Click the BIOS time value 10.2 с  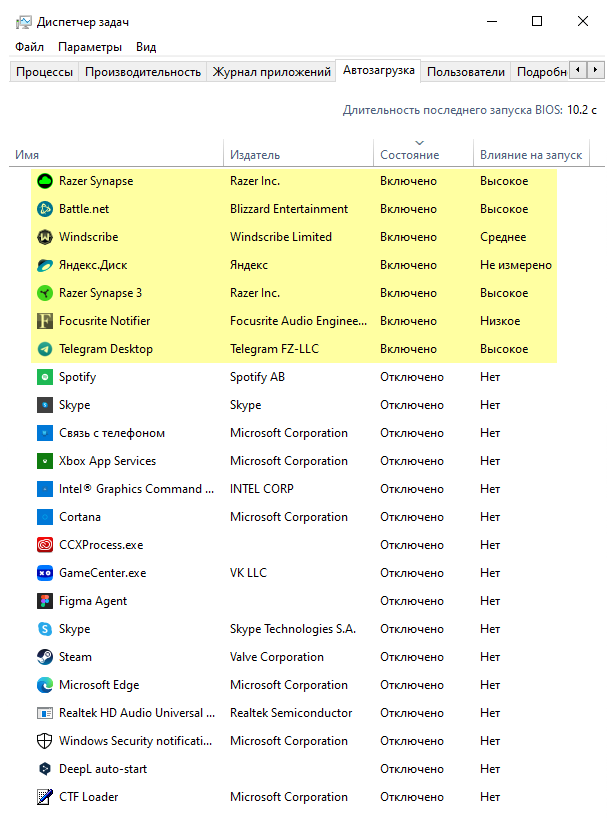click(582, 110)
